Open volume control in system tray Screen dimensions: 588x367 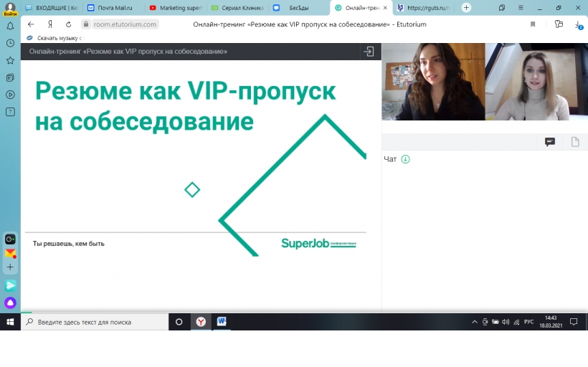click(506, 322)
